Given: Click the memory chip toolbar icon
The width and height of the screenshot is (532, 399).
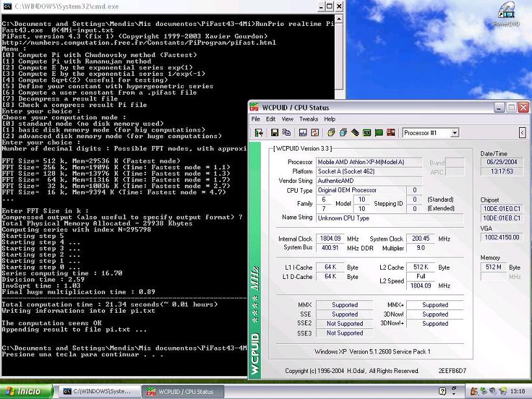Looking at the screenshot, I should [x=355, y=133].
